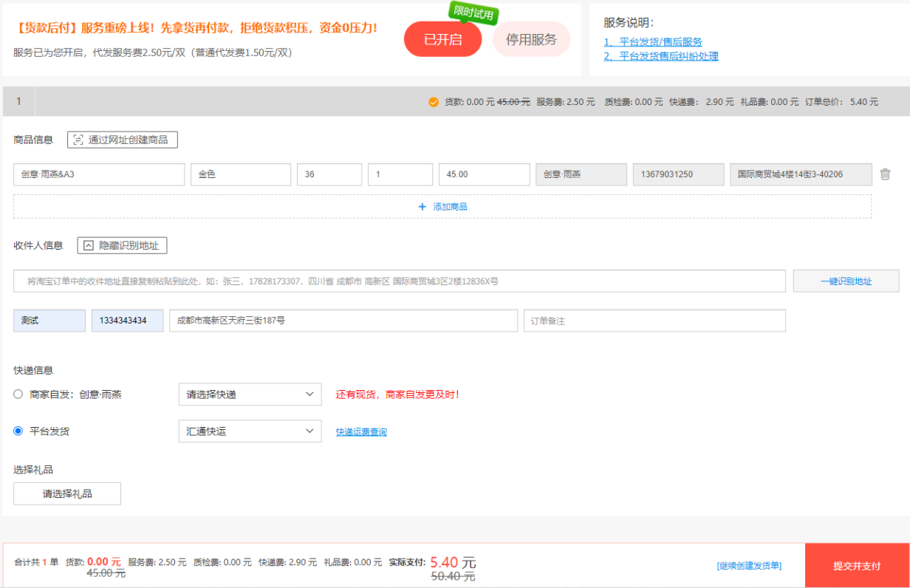The image size is (910, 588).
Task: Open the 汇通快运 courier dropdown
Action: click(250, 431)
